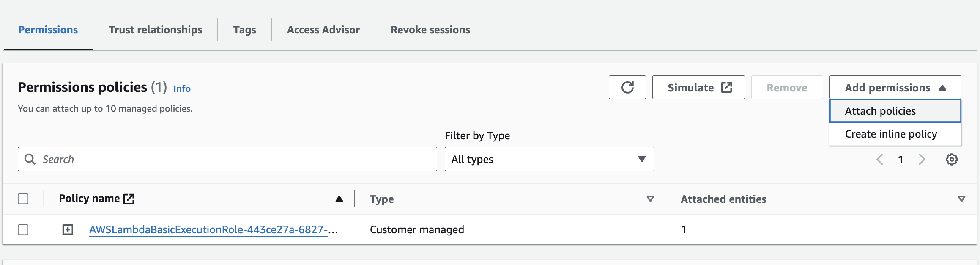The image size is (980, 265).
Task: Sort by Attached entities column arrow
Action: pos(961,199)
